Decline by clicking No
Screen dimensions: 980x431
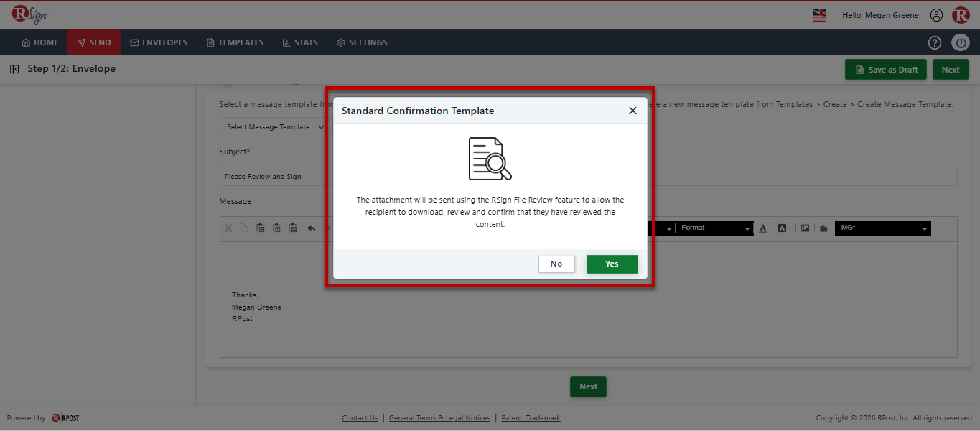(x=556, y=264)
